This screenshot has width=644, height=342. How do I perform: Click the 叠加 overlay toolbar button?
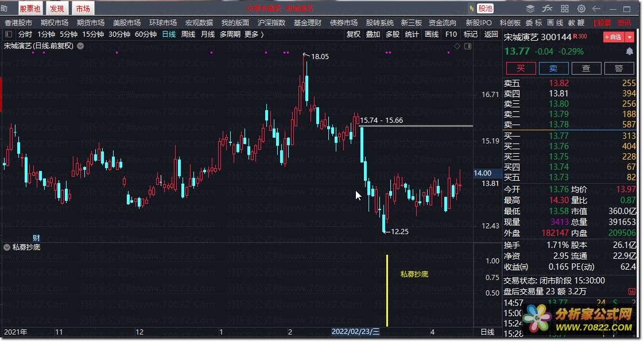(373, 34)
